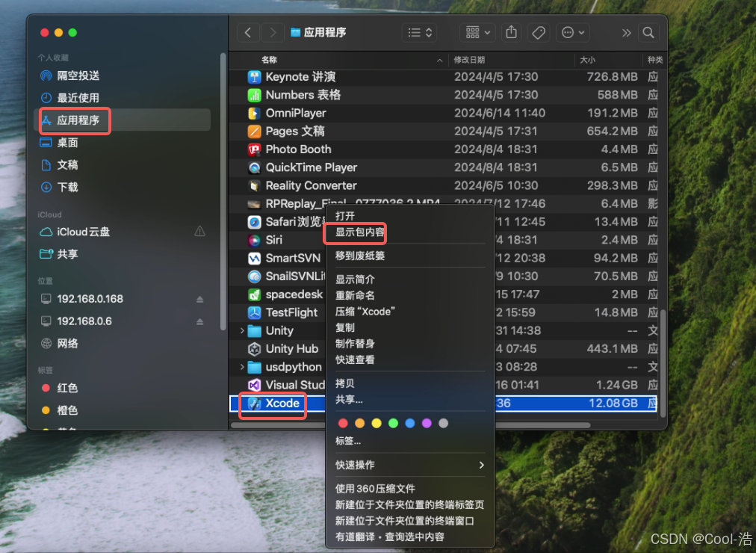Expand the Unity folder disclosure arrow
756x553 pixels.
[x=242, y=331]
